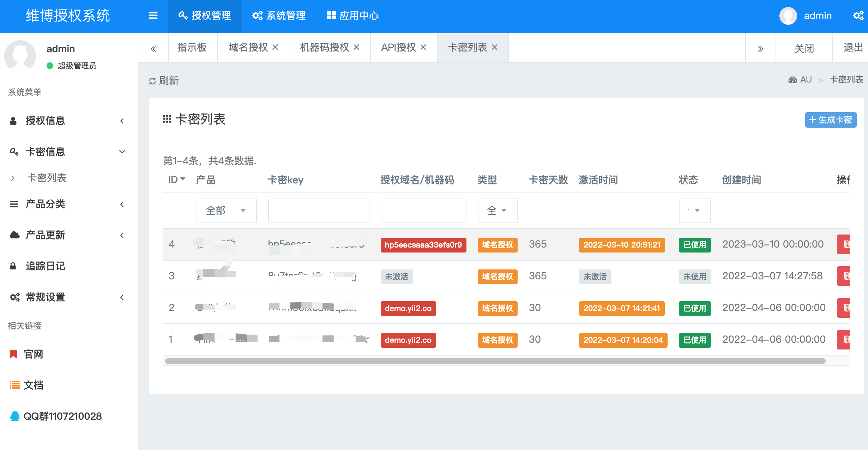Open the 产品 filter dropdown showing 全部

[x=226, y=211]
